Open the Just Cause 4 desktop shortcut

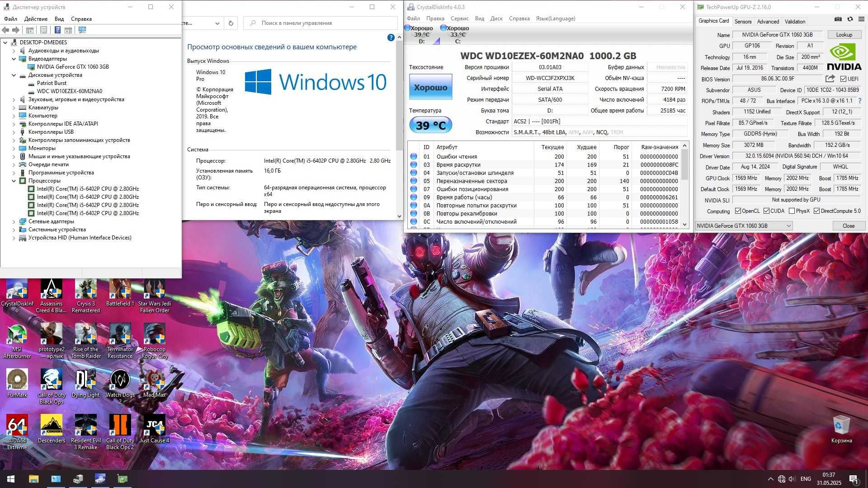point(154,429)
